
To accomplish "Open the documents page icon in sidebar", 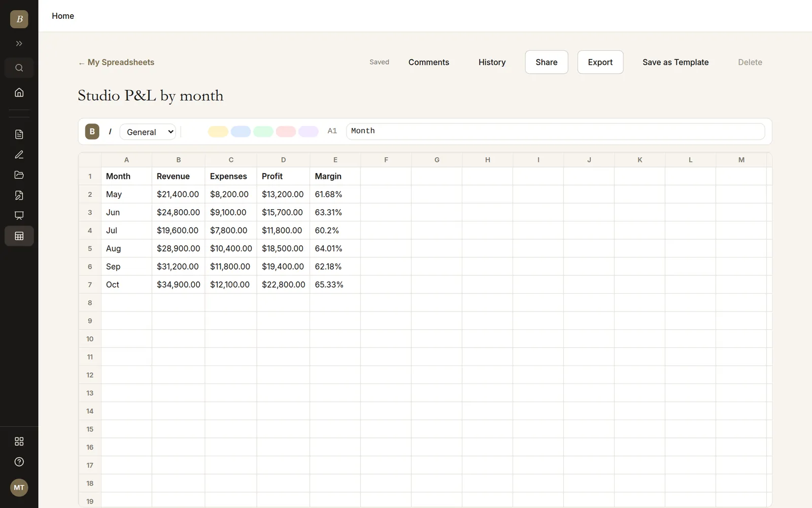I will tap(19, 135).
